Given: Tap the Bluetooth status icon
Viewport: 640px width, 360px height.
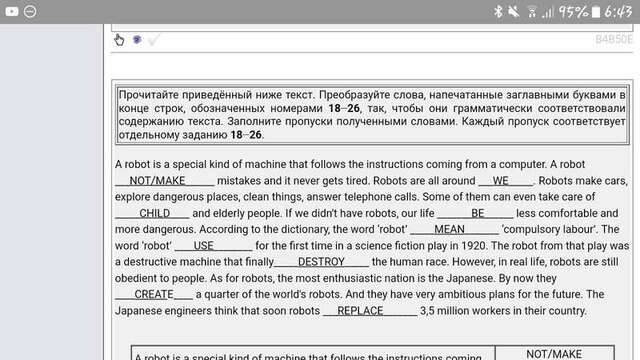Looking at the screenshot, I should 498,12.
